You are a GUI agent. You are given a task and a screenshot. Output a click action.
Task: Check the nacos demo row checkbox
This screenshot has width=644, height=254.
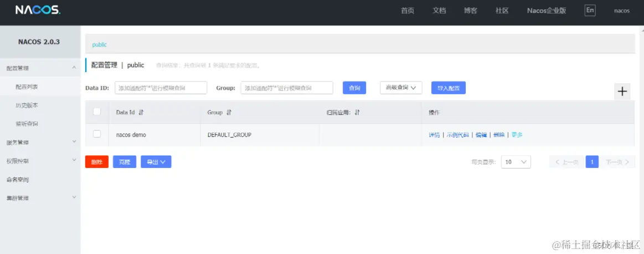[97, 134]
